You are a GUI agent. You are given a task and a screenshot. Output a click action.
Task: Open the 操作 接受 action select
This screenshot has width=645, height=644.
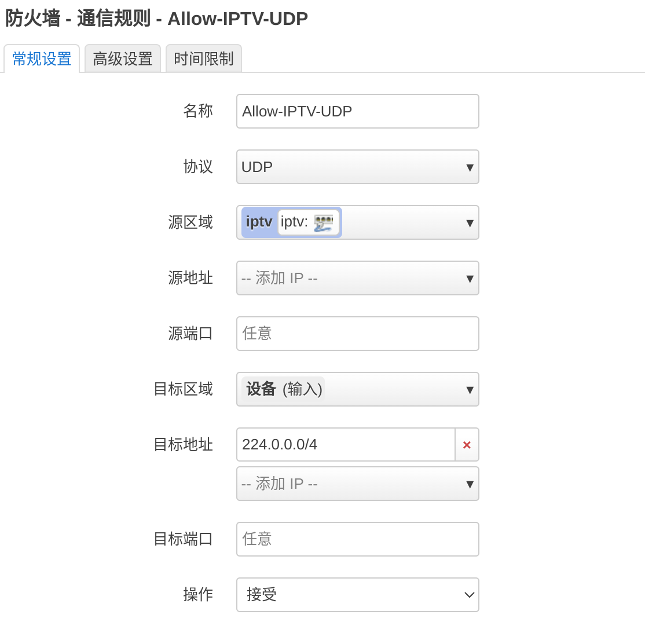pyautogui.click(x=357, y=595)
